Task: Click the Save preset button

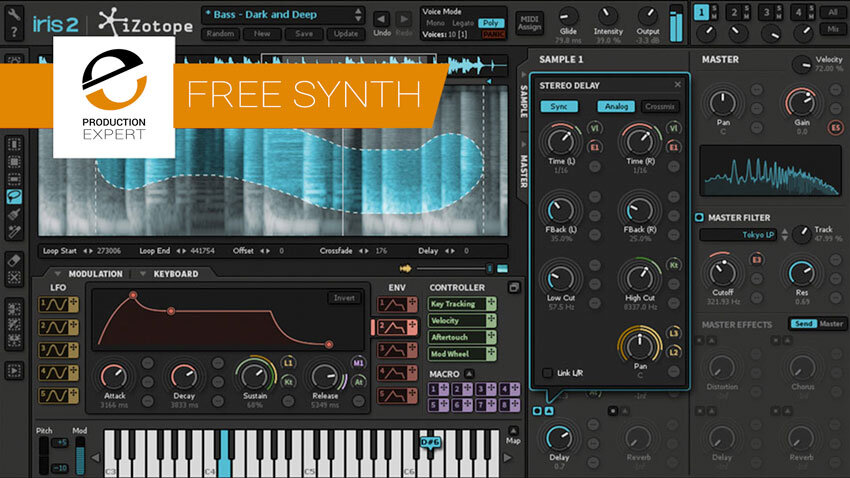Action: tap(304, 34)
